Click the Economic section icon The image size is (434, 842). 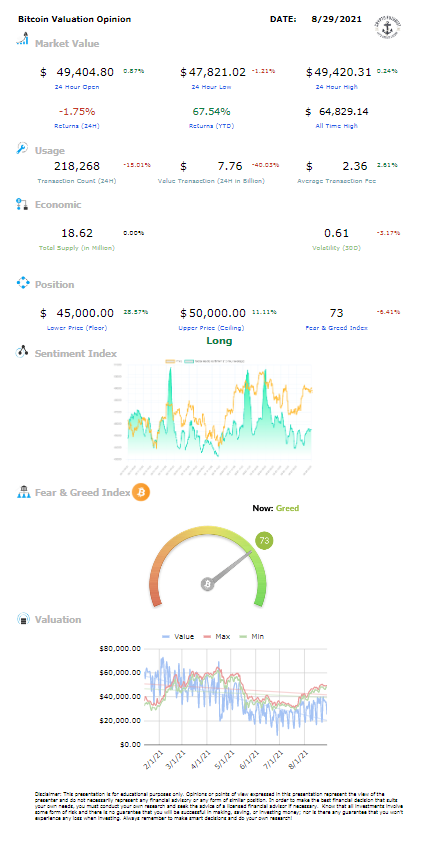click(22, 204)
